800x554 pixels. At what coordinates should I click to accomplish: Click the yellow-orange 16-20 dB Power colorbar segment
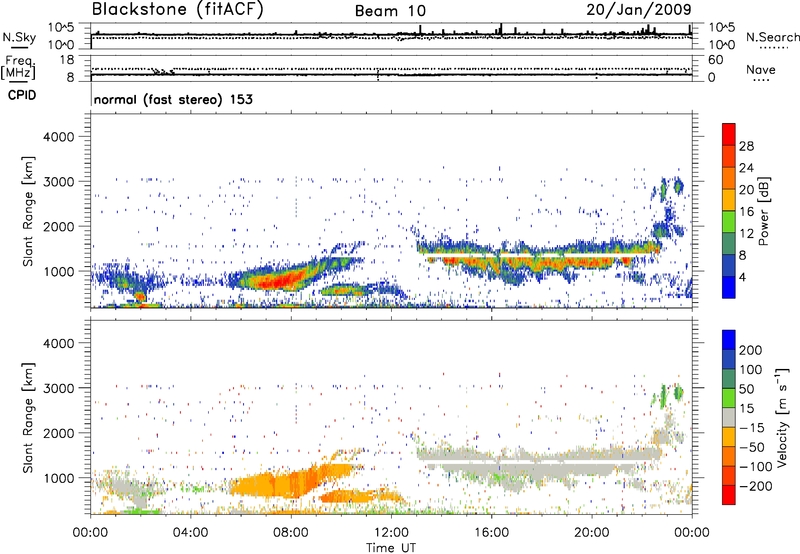click(x=729, y=200)
